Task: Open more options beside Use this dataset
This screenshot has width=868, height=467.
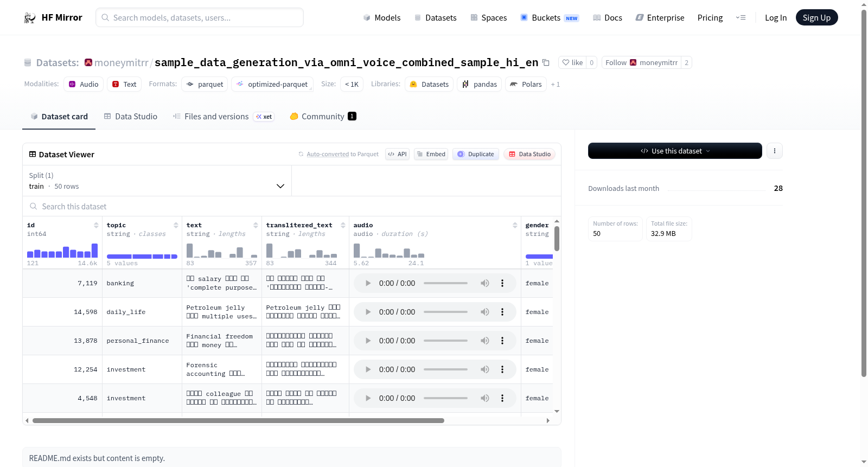Action: [x=775, y=151]
